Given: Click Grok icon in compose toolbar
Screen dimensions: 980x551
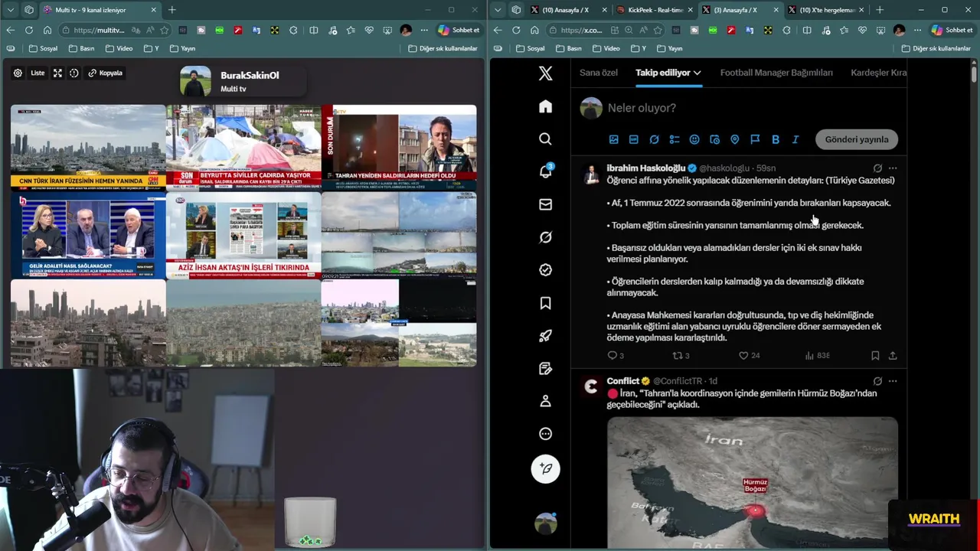Looking at the screenshot, I should 654,139.
